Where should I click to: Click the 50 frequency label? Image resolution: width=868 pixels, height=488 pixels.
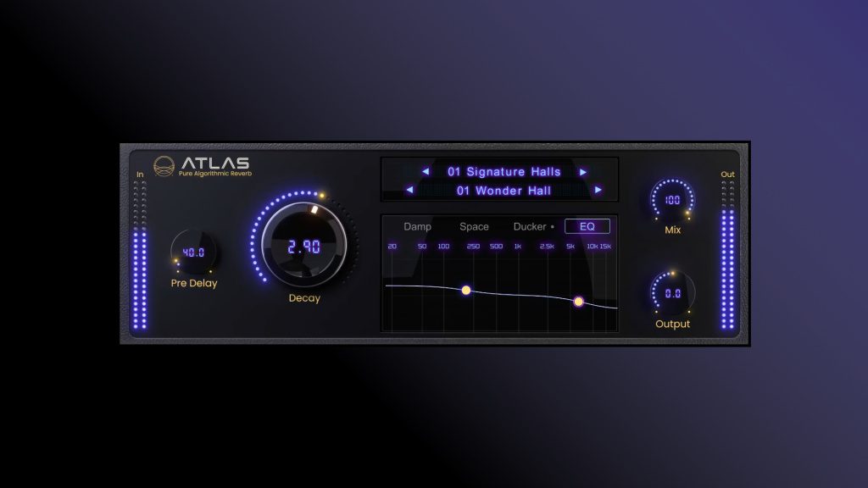point(422,247)
